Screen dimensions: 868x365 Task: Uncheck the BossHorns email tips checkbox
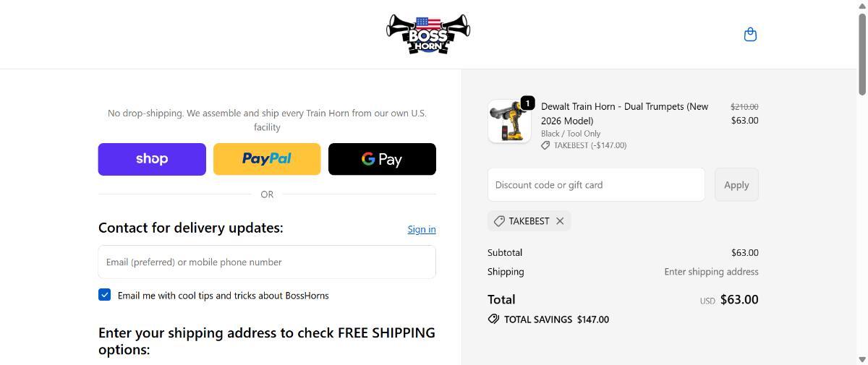(105, 295)
